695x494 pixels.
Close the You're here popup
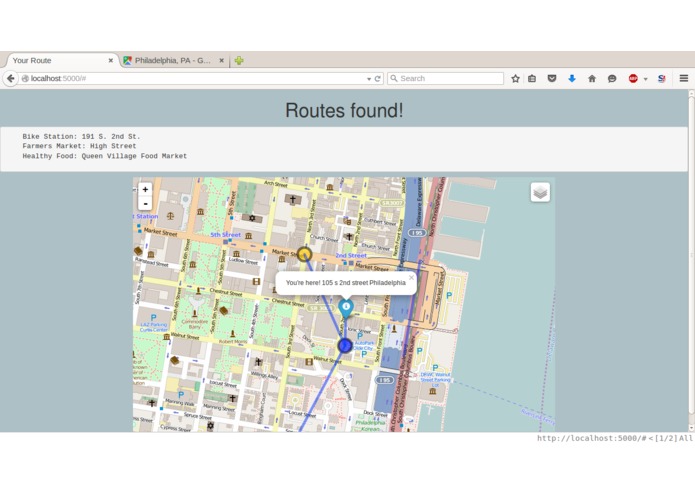(411, 277)
